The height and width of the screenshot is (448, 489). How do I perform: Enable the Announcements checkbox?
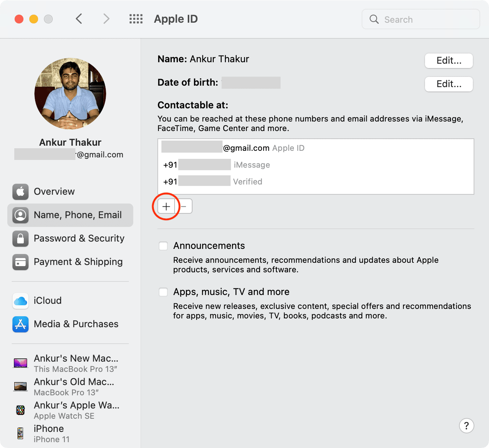[163, 246]
